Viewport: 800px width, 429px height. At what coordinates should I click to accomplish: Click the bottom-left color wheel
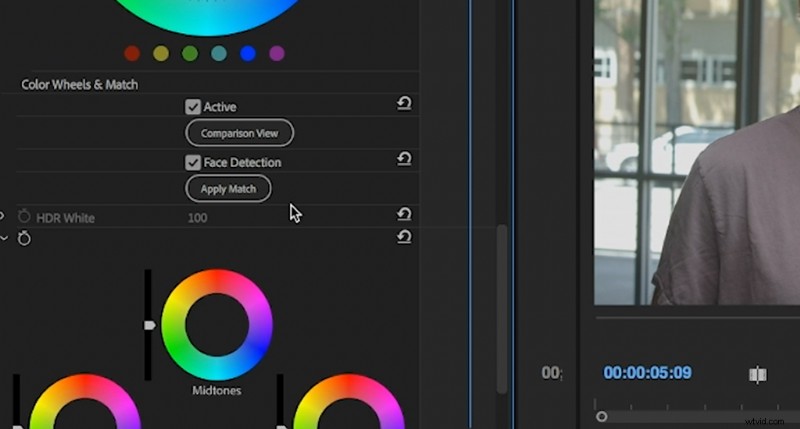(85, 401)
